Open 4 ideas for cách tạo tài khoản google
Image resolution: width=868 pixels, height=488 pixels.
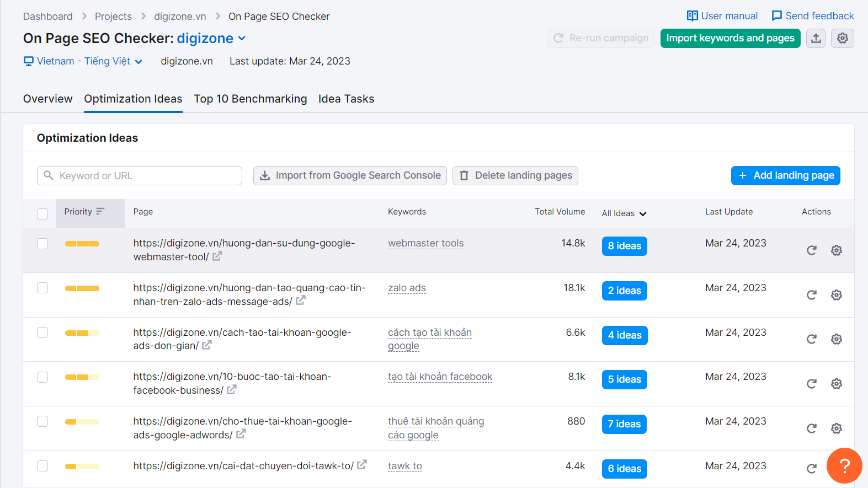pos(625,335)
